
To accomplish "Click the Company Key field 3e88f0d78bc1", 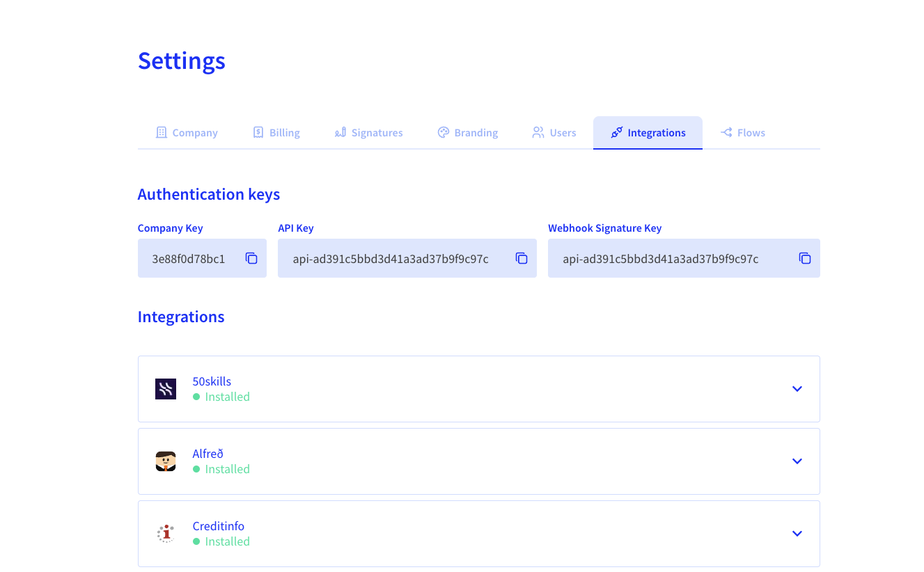I will 202,258.
